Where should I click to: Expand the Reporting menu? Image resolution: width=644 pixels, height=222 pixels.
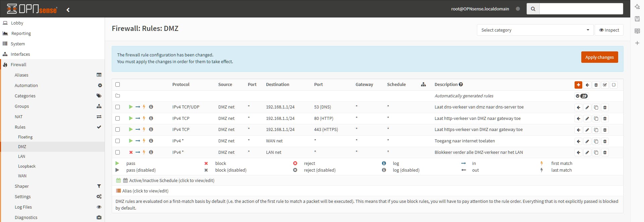tap(52, 33)
